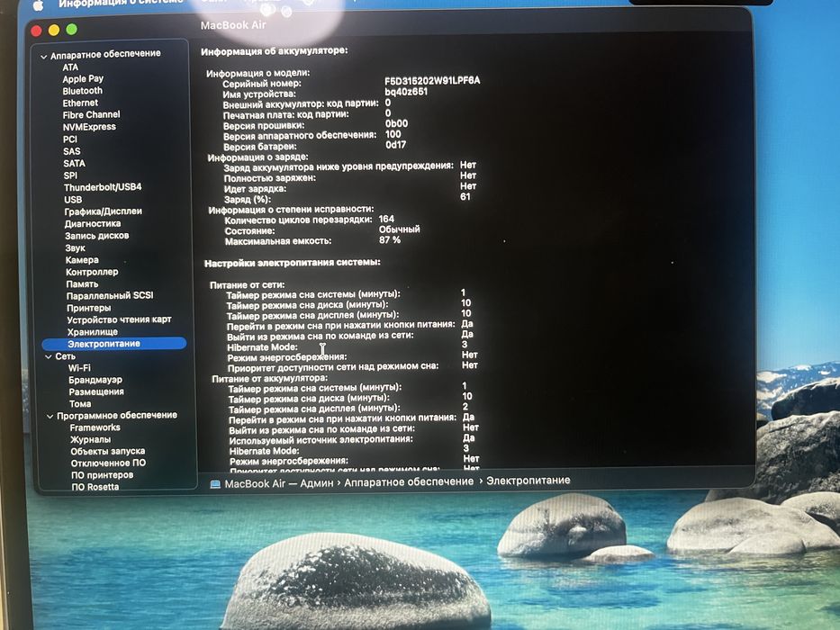Click the Питание от сети label
840x630 pixels.
pyautogui.click(x=247, y=285)
